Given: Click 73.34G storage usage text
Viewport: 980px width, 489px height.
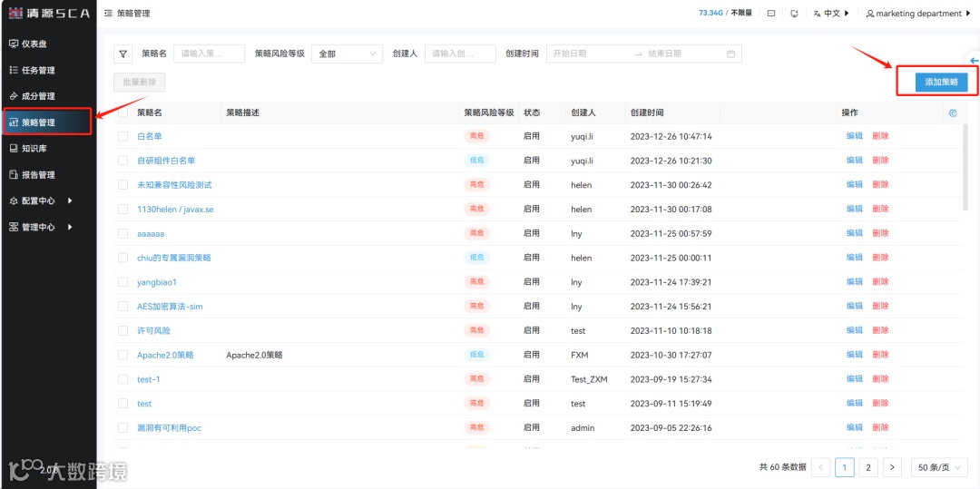Looking at the screenshot, I should coord(710,13).
